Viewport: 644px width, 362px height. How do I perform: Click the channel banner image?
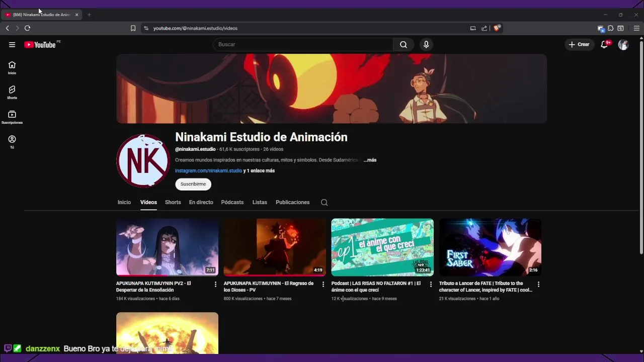click(x=332, y=88)
